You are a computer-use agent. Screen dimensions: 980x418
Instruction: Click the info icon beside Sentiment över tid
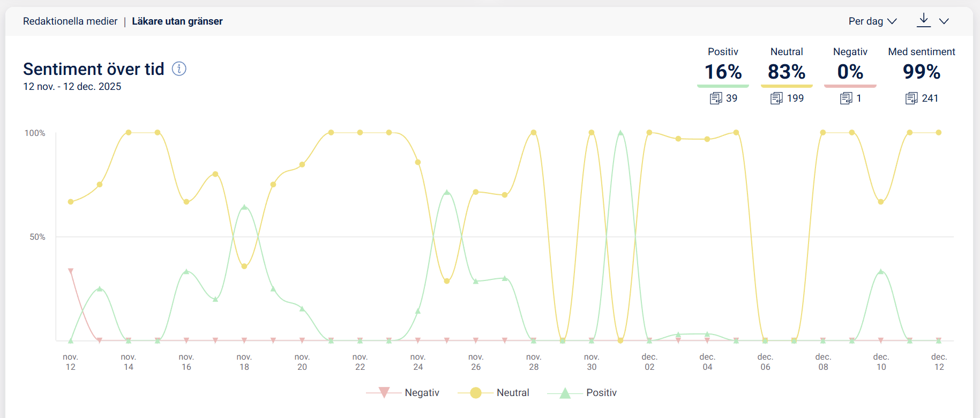[179, 69]
